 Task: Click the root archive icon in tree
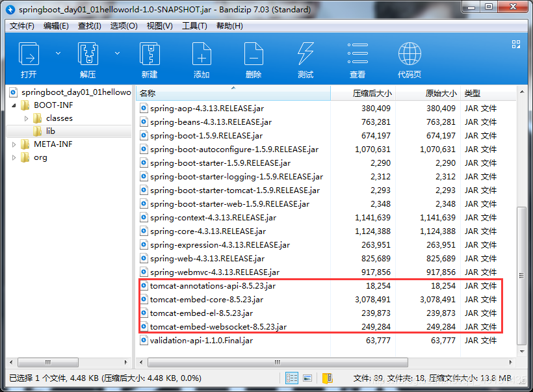pyautogui.click(x=13, y=92)
